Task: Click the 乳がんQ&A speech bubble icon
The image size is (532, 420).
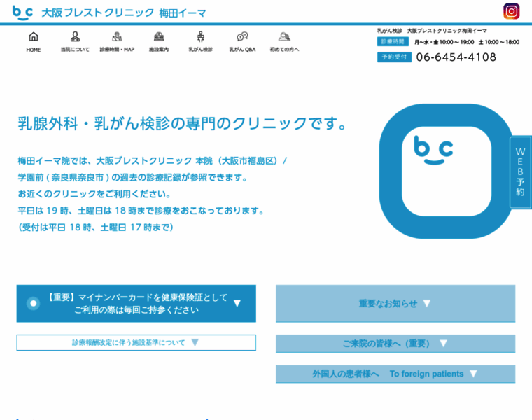Action: (242, 36)
